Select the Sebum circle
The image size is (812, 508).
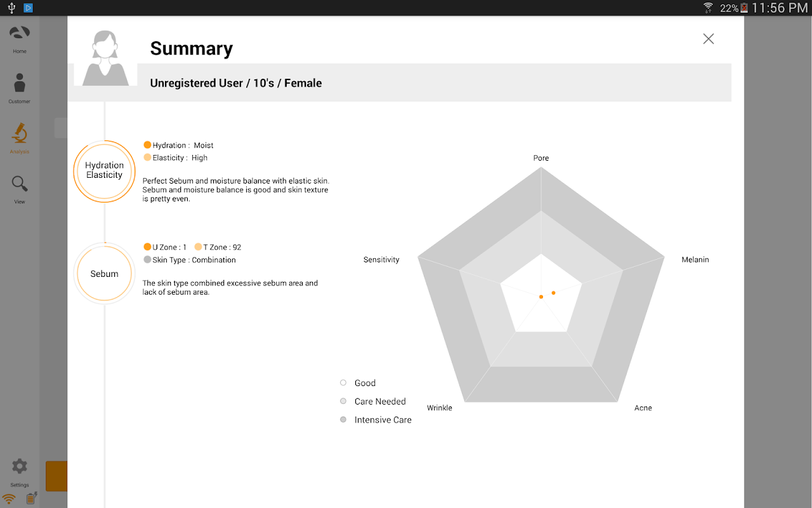105,274
